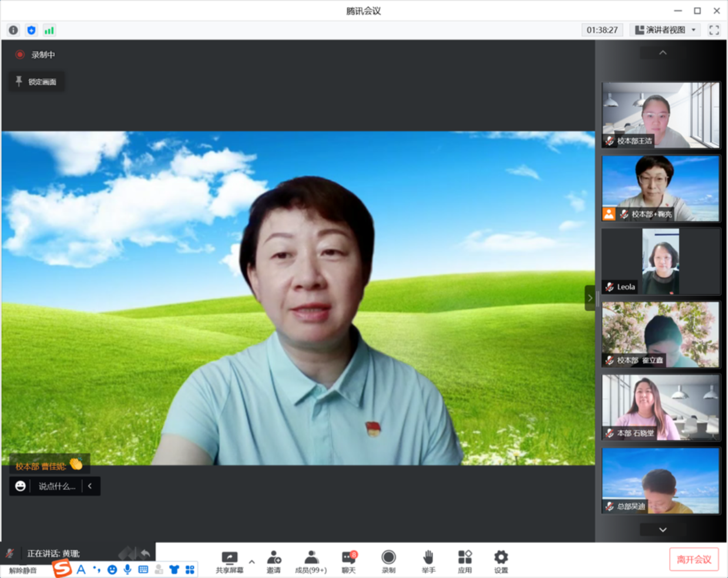The image size is (728, 578).
Task: Open the Share Screen (共享屏幕) tool
Action: click(229, 561)
